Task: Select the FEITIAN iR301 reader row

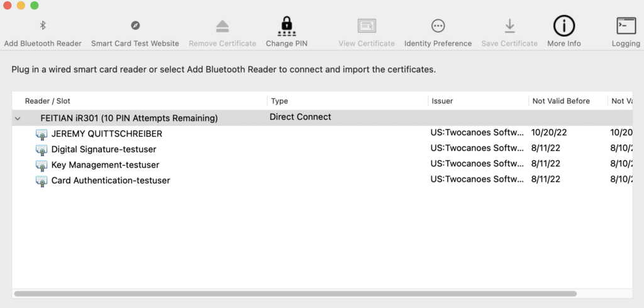Action: (x=322, y=118)
